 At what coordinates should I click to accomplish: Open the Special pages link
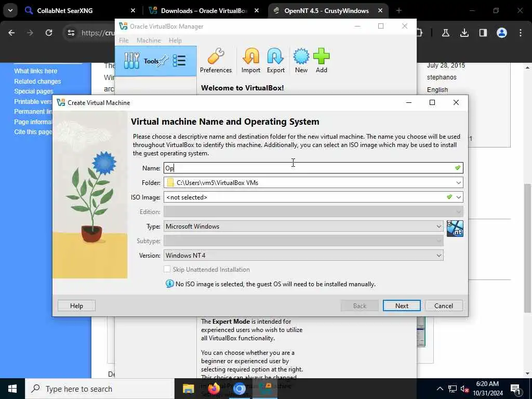coord(34,91)
